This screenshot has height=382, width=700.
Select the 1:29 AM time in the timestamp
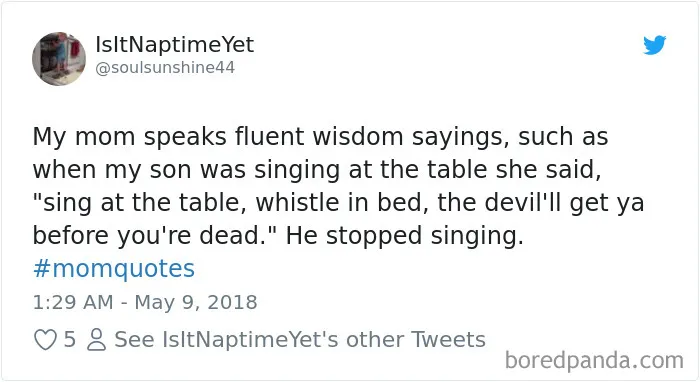(73, 302)
